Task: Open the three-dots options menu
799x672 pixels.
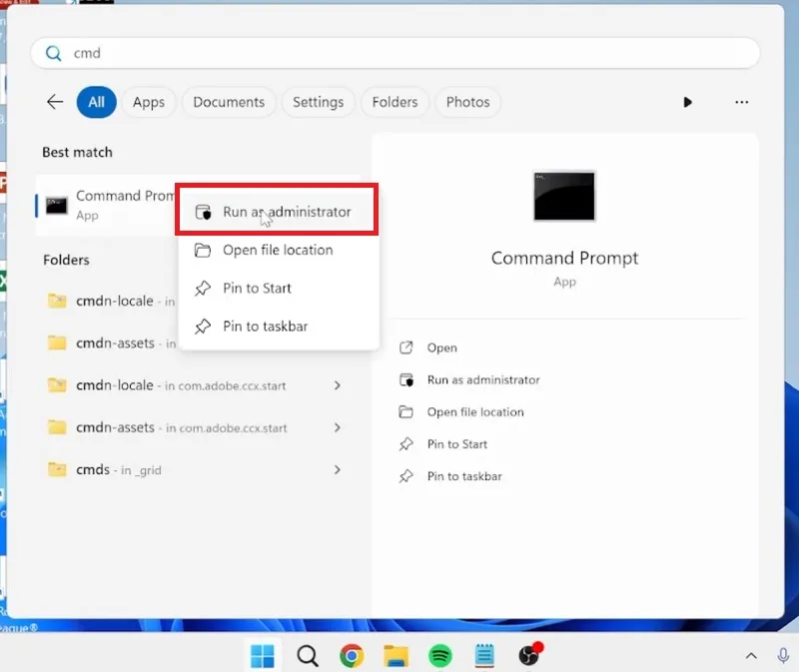Action: pyautogui.click(x=742, y=102)
